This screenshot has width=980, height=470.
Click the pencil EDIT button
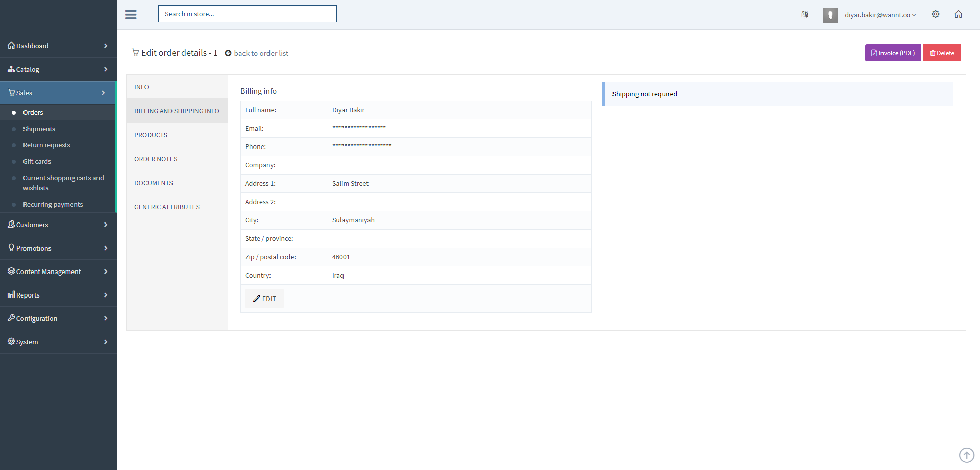pyautogui.click(x=264, y=299)
